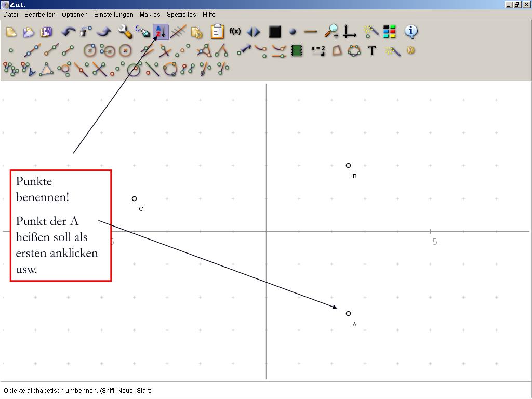Click the blue Info help bubble icon
The height and width of the screenshot is (399, 532).
pos(411,32)
